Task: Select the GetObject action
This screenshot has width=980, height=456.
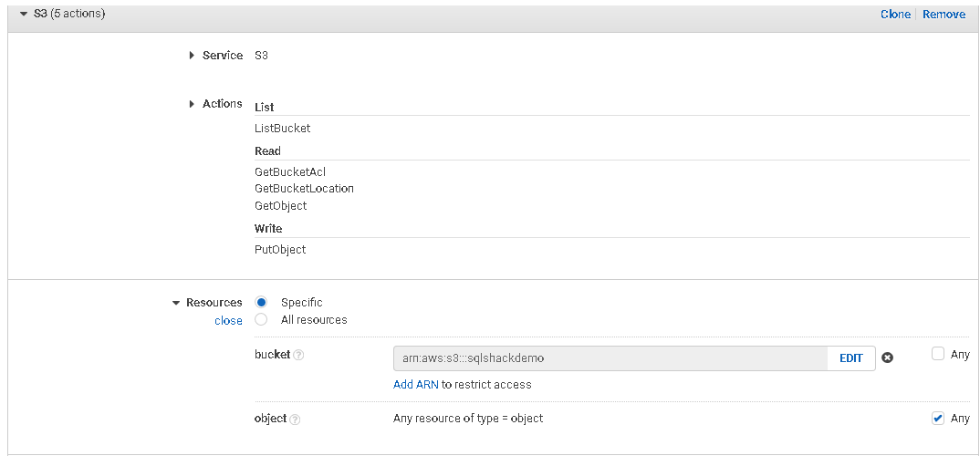Action: (280, 206)
